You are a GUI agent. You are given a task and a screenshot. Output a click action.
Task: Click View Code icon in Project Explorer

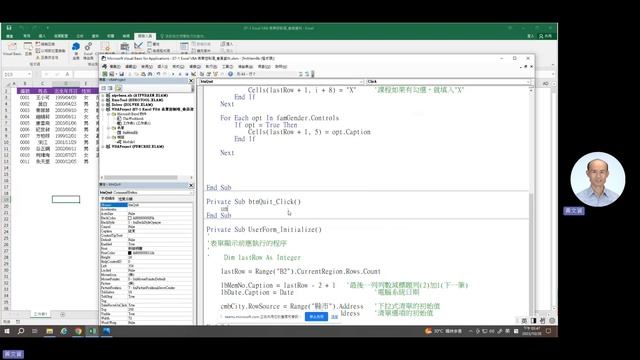point(103,88)
